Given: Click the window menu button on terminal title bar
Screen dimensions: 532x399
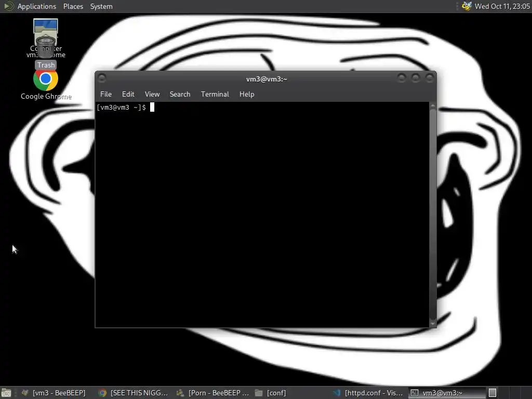Looking at the screenshot, I should pyautogui.click(x=102, y=78).
